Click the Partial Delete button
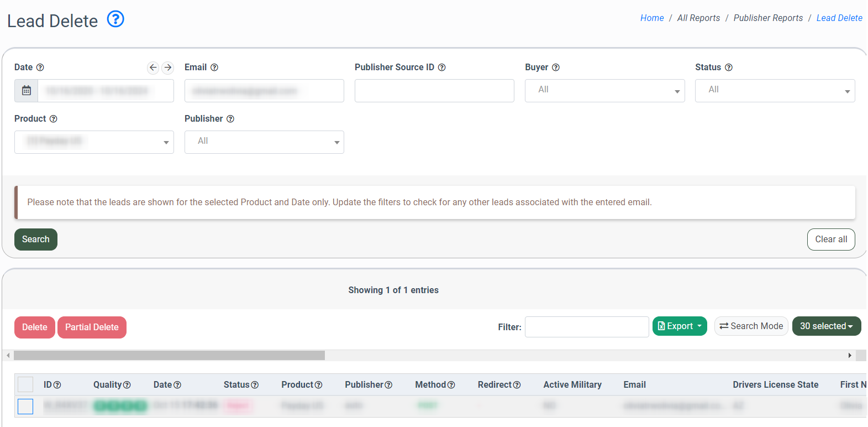 [x=92, y=327]
